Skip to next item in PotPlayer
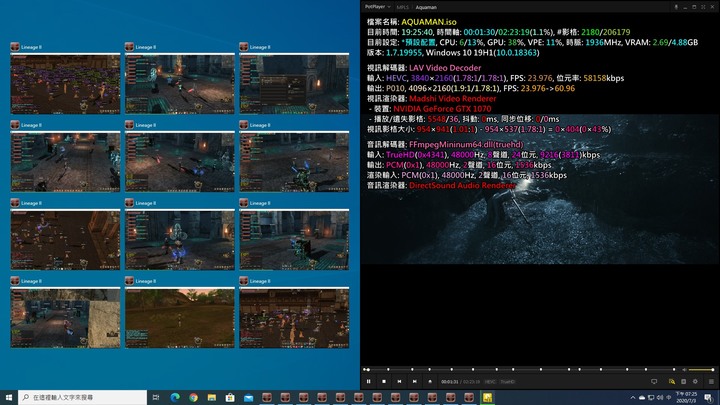Viewport: 720px width, 405px height. tap(415, 381)
